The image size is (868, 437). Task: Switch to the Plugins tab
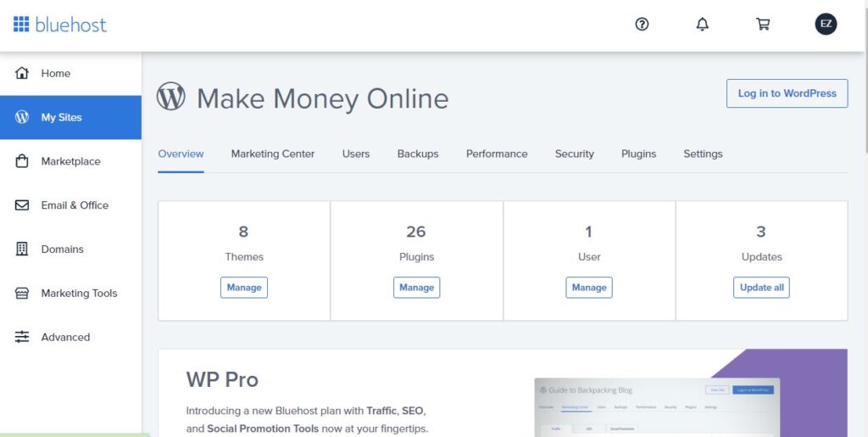(x=638, y=154)
